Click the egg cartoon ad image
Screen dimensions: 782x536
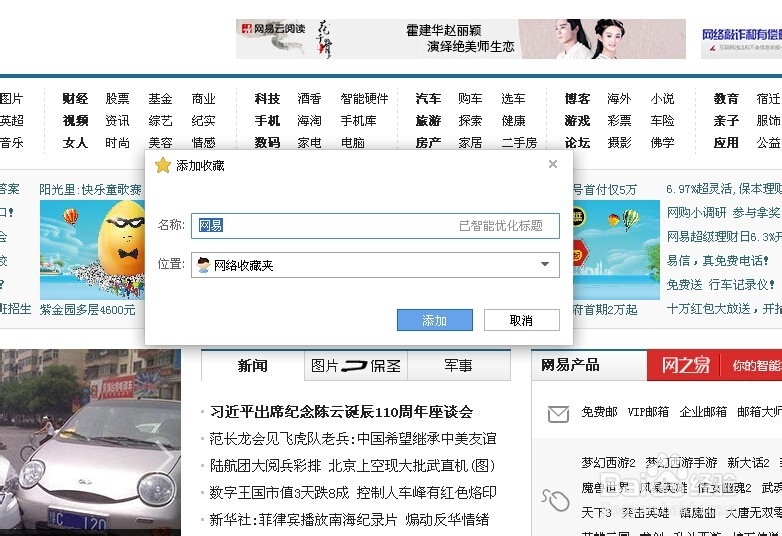pos(92,250)
